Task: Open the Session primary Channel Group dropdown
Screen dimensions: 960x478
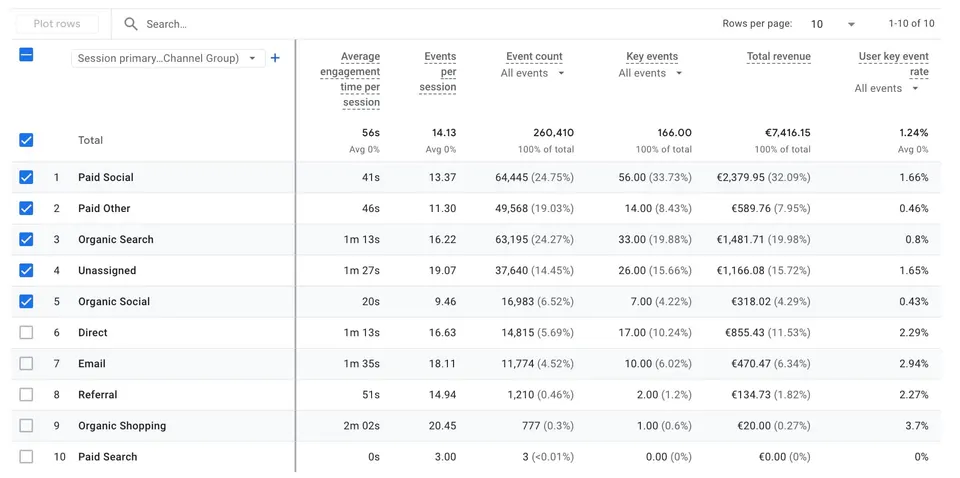Action: coord(168,58)
